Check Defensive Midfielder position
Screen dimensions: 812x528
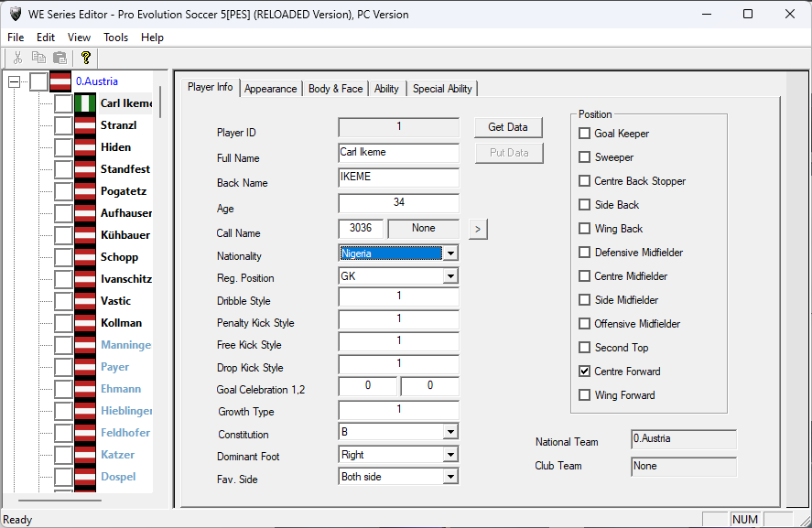584,253
